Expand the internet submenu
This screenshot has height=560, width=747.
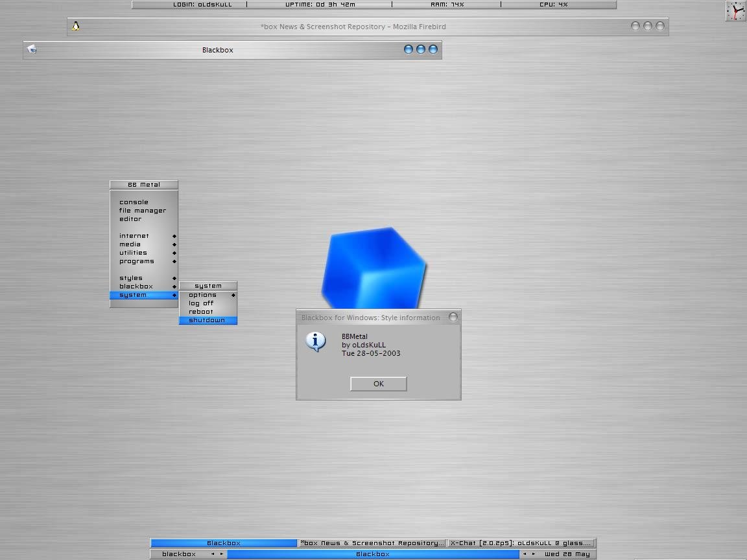pos(144,236)
